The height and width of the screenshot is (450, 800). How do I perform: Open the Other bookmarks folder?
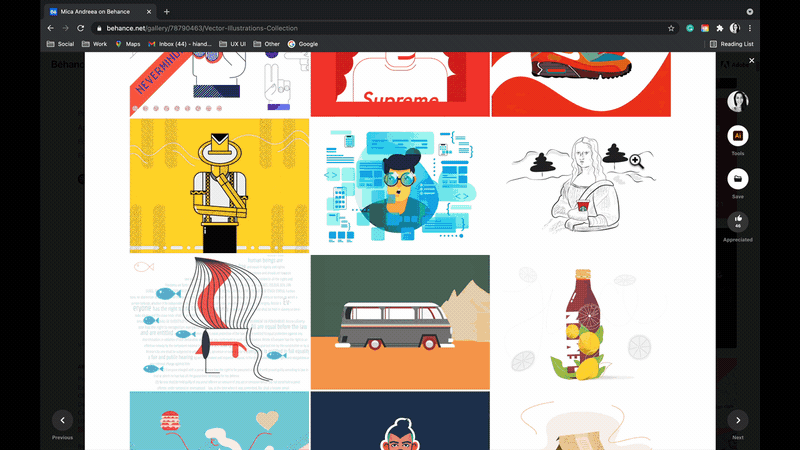click(266, 44)
